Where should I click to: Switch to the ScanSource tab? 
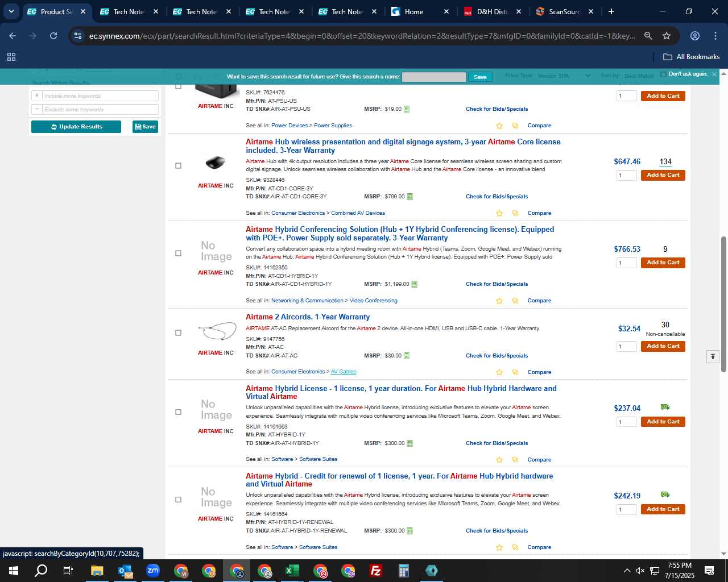(x=564, y=11)
